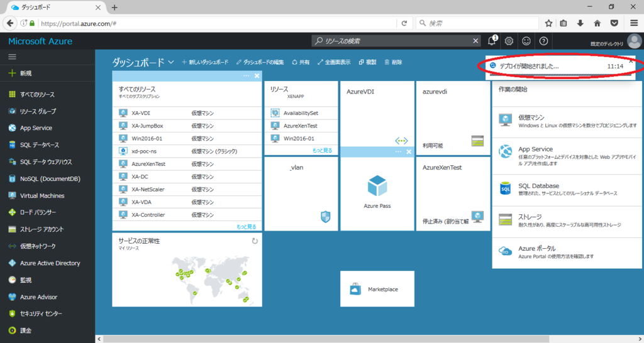Refresh the サービスの正常性 tile

[255, 241]
